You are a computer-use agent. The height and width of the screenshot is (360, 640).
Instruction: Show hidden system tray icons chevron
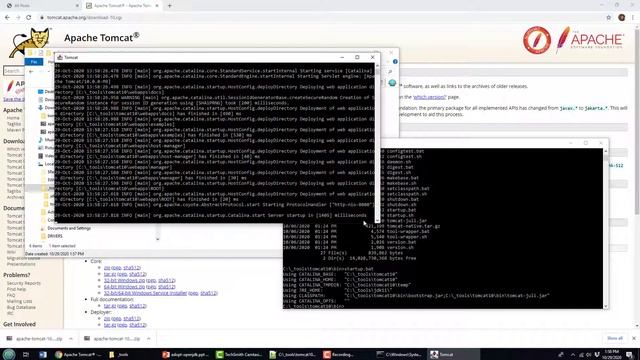coord(573,355)
